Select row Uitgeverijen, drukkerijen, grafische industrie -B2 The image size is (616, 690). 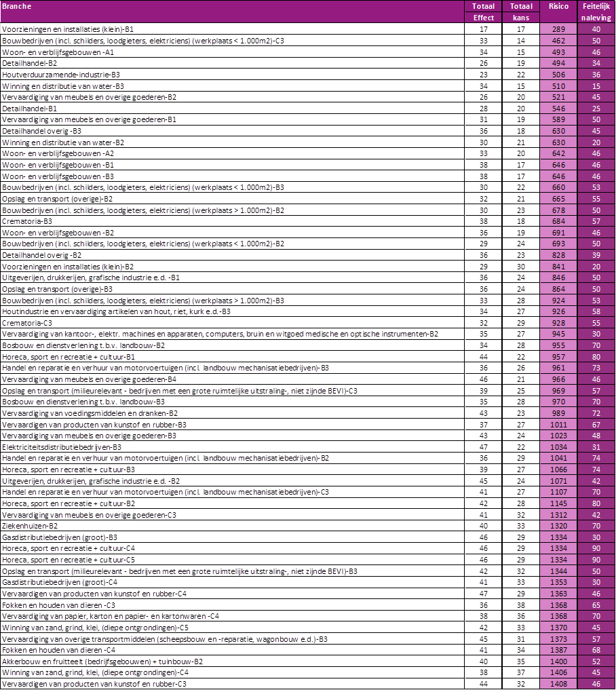(307, 480)
